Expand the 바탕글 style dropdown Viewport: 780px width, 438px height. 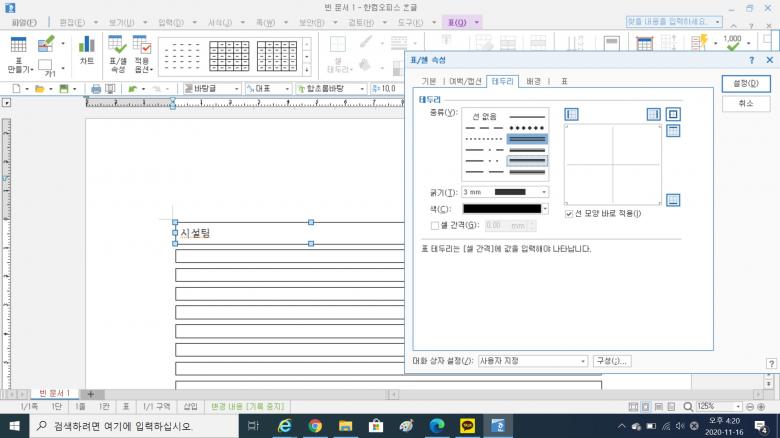point(238,89)
